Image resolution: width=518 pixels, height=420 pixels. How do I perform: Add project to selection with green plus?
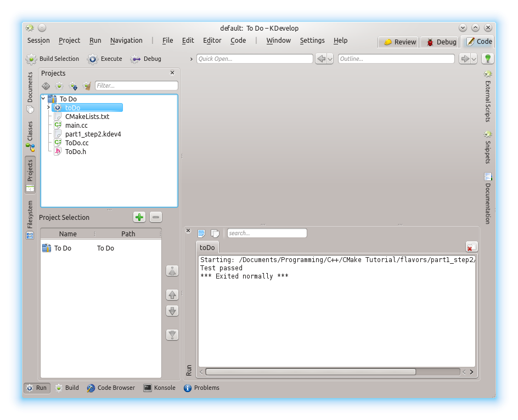click(x=139, y=217)
